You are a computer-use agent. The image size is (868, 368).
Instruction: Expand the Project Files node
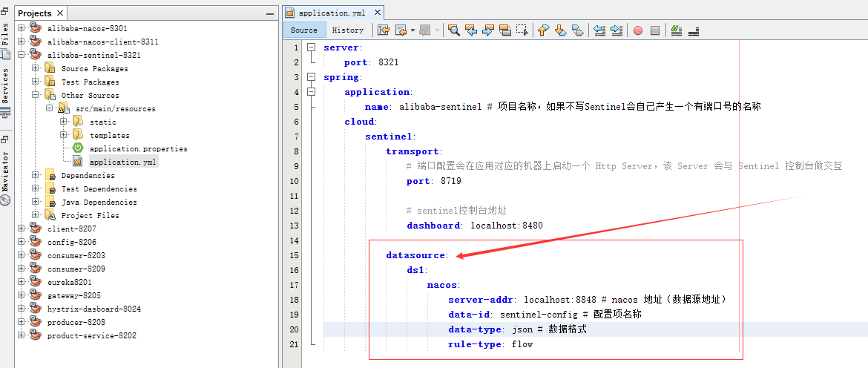tap(35, 215)
